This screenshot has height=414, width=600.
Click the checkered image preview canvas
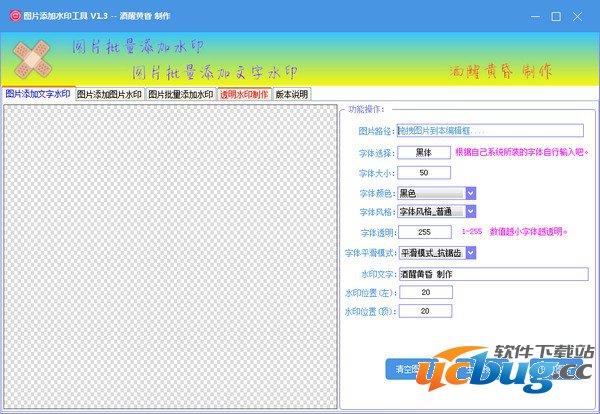pyautogui.click(x=168, y=255)
